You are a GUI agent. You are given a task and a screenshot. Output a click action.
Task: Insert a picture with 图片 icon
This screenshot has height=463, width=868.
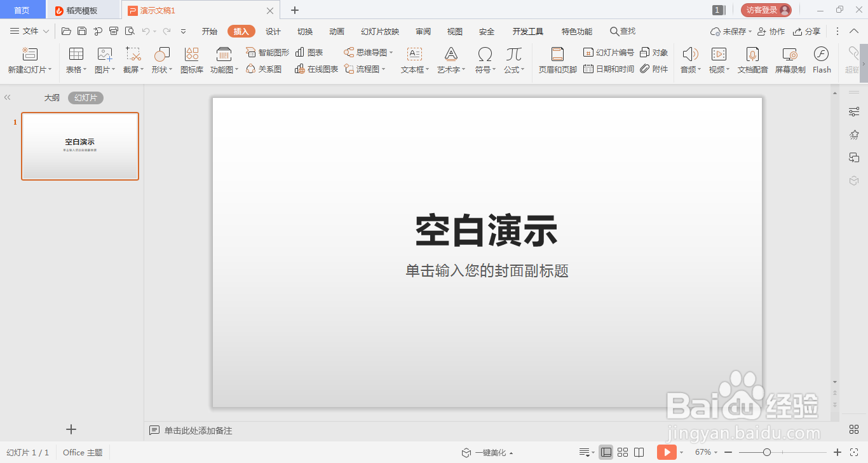pyautogui.click(x=105, y=54)
